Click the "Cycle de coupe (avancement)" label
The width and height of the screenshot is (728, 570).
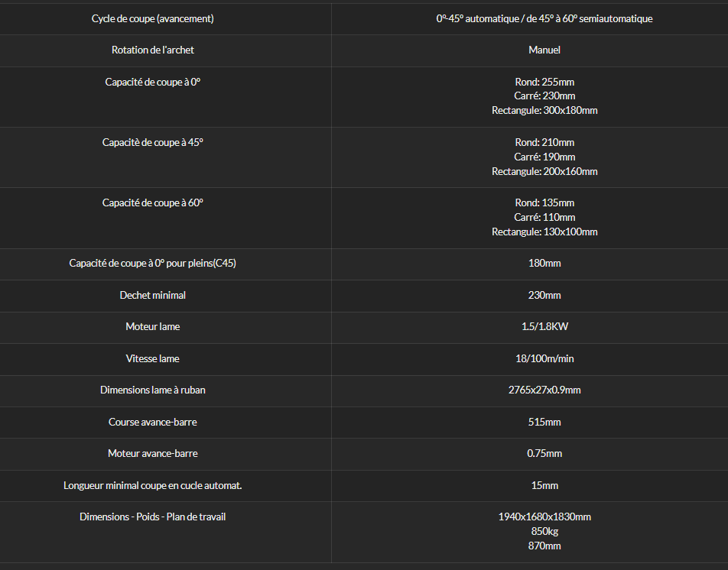coord(152,18)
